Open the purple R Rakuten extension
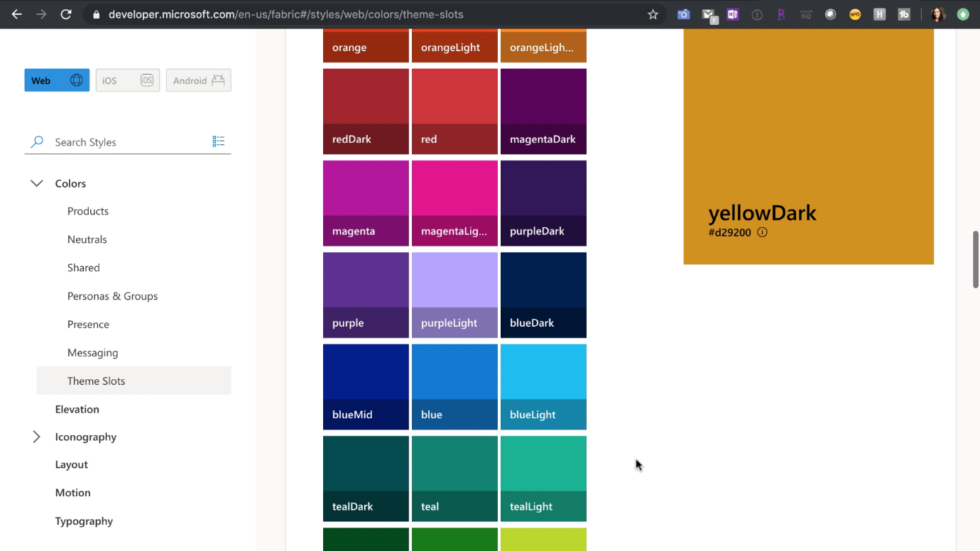980x551 pixels. tap(781, 14)
